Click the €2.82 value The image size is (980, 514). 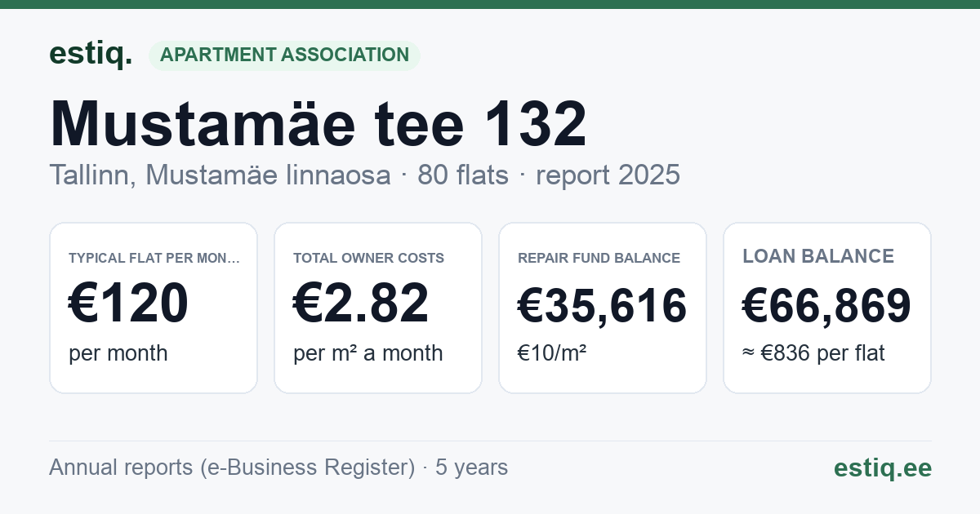pyautogui.click(x=361, y=303)
